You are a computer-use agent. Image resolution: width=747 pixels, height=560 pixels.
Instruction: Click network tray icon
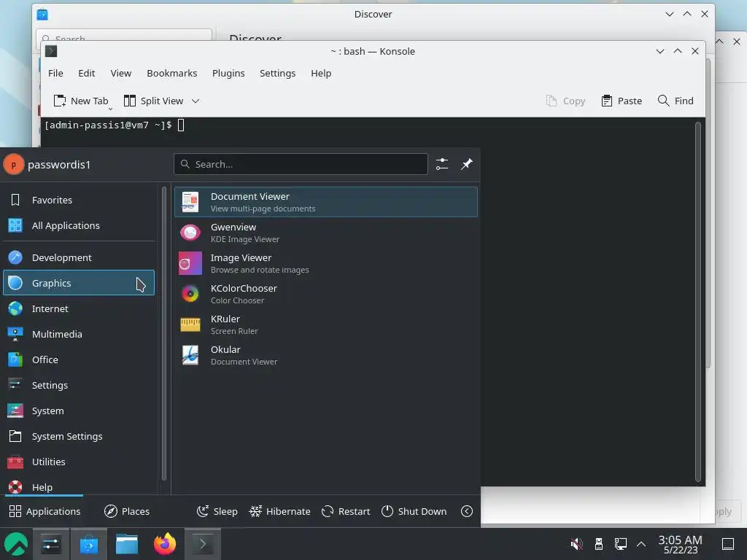[620, 544]
